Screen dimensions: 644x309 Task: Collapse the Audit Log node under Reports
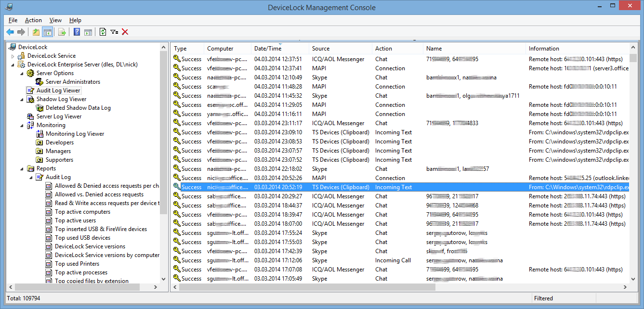coord(31,177)
